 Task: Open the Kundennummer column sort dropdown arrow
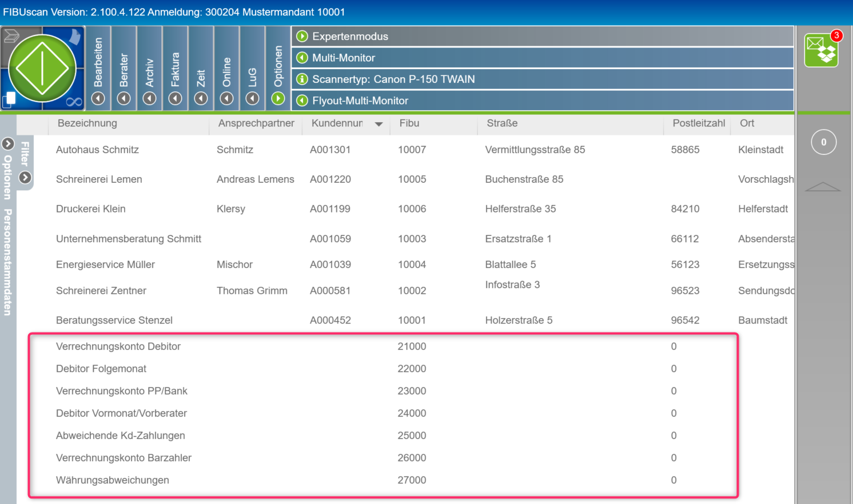coord(378,124)
